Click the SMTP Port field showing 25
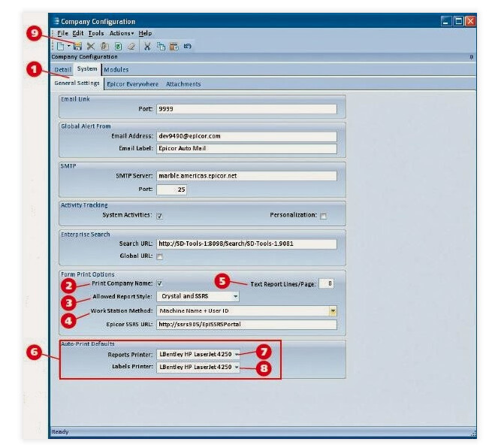498x448 pixels. 171,189
